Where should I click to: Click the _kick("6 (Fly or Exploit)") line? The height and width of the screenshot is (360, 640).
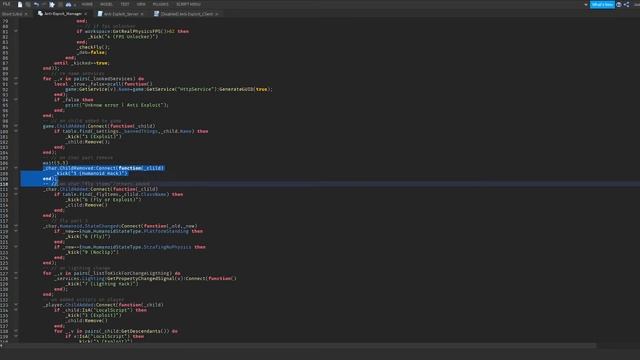click(103, 200)
